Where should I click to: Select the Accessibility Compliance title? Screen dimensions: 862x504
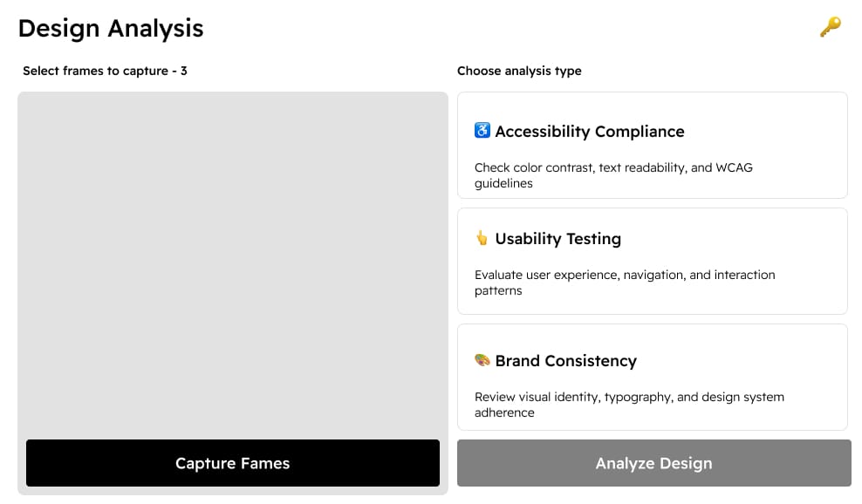point(590,132)
